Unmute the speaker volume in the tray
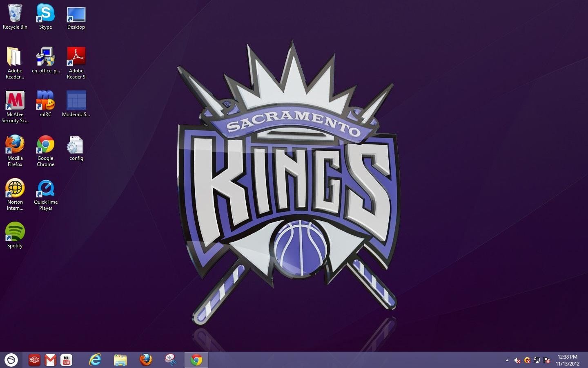Screen dimensions: 588x368 click(517, 360)
